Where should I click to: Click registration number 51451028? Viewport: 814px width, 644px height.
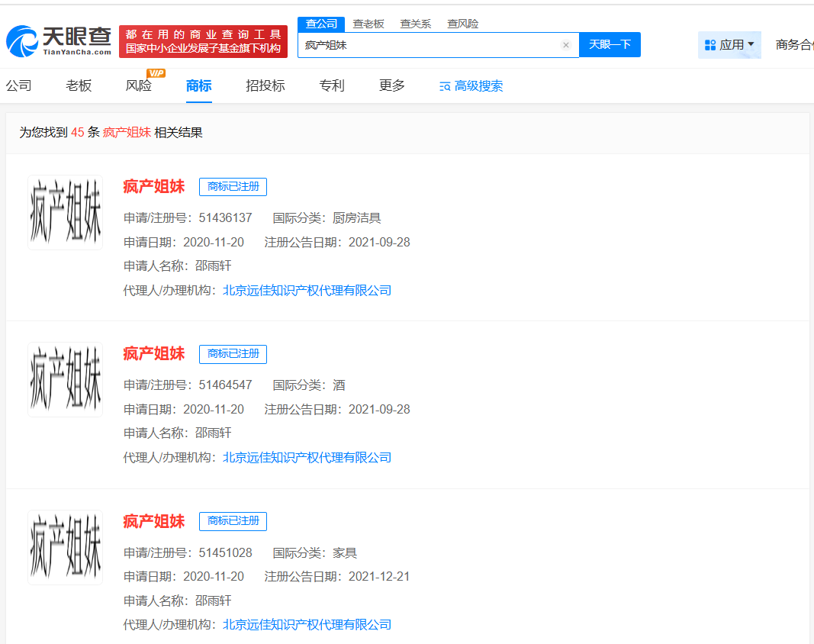[225, 553]
